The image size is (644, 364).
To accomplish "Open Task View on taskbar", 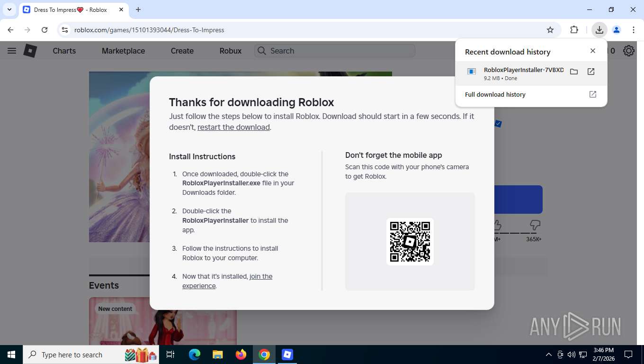I will tap(170, 355).
